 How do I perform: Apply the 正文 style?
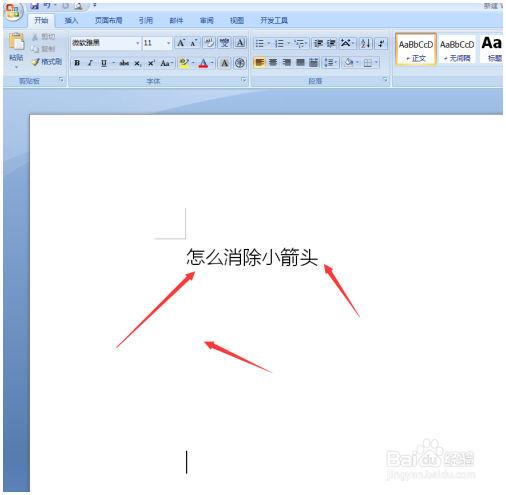point(416,49)
